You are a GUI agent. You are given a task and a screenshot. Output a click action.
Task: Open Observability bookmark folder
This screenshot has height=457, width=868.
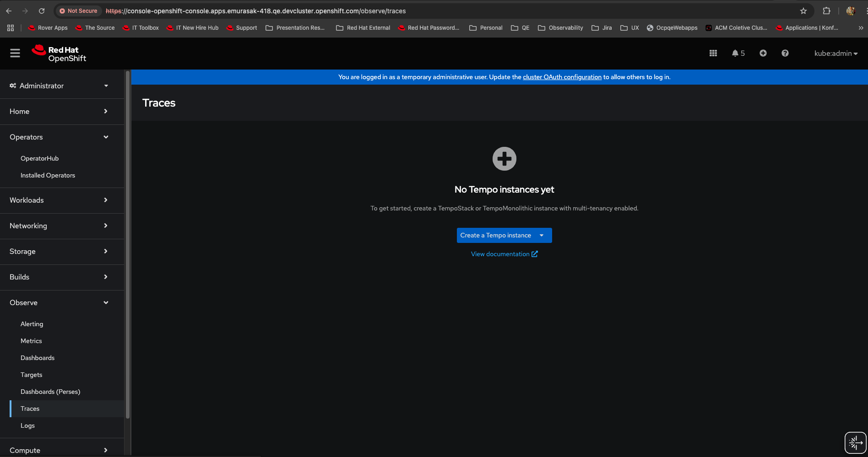click(560, 28)
